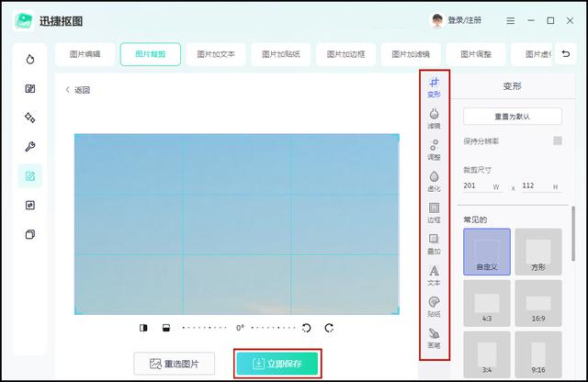The image size is (588, 382).
Task: Choose the 3:4 crop preset
Action: pyautogui.click(x=487, y=354)
